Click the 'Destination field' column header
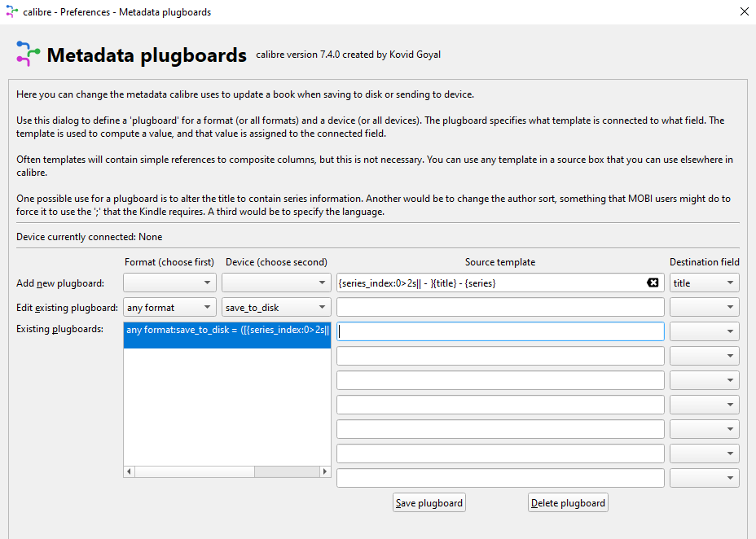 coord(704,262)
